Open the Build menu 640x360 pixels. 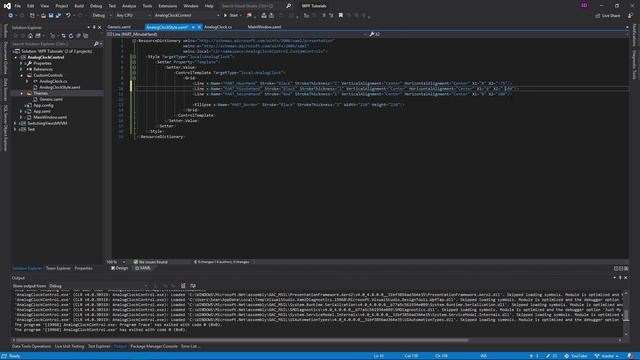click(x=79, y=6)
